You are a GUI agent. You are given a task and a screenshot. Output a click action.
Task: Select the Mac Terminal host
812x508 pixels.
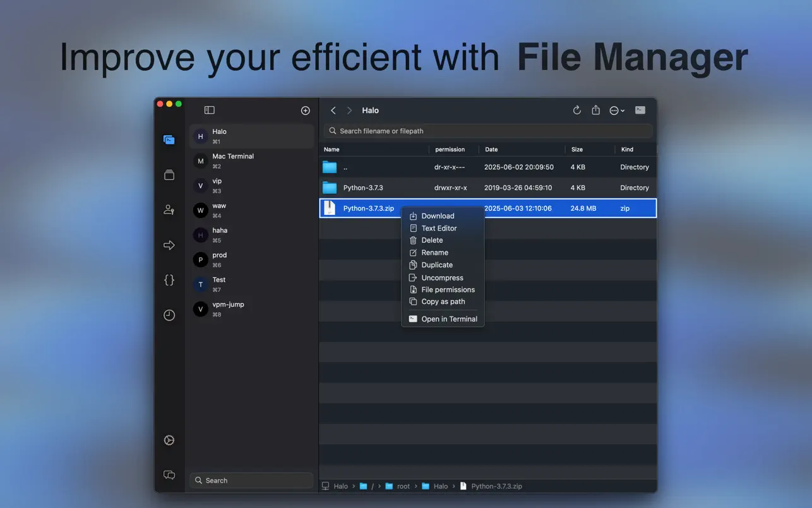pyautogui.click(x=251, y=160)
